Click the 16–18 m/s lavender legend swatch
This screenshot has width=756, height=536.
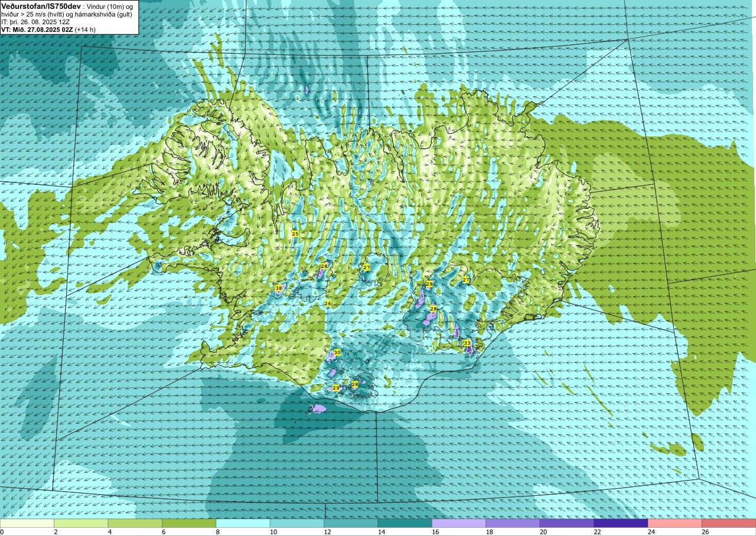pyautogui.click(x=459, y=523)
